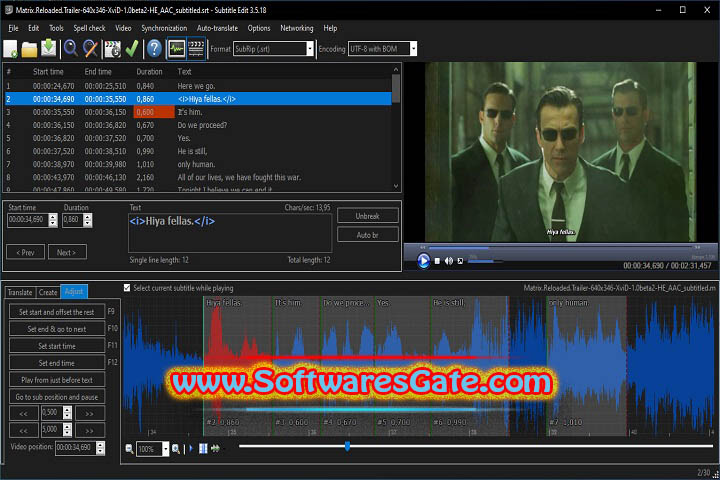Click the 'Set start time' button
The width and height of the screenshot is (720, 480).
coord(56,346)
